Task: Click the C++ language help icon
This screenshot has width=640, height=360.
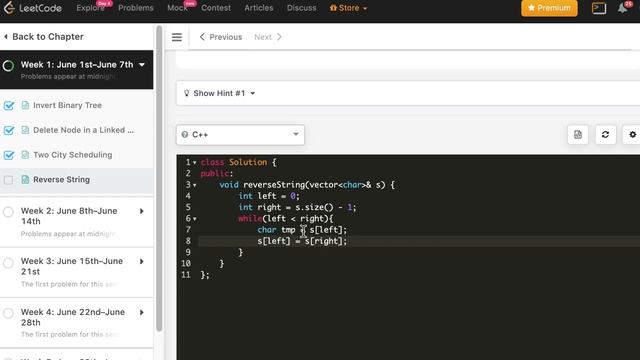Action: 185,135
